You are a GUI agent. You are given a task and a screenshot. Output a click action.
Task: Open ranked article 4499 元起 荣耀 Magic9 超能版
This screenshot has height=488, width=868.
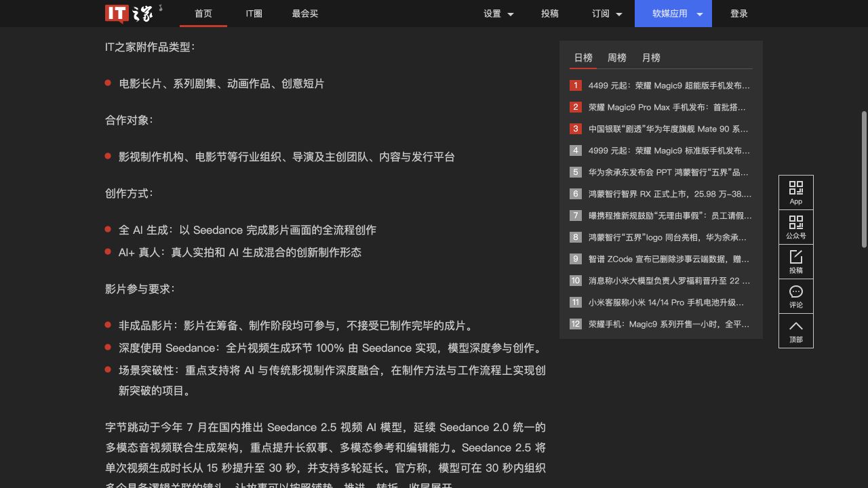[x=669, y=85]
